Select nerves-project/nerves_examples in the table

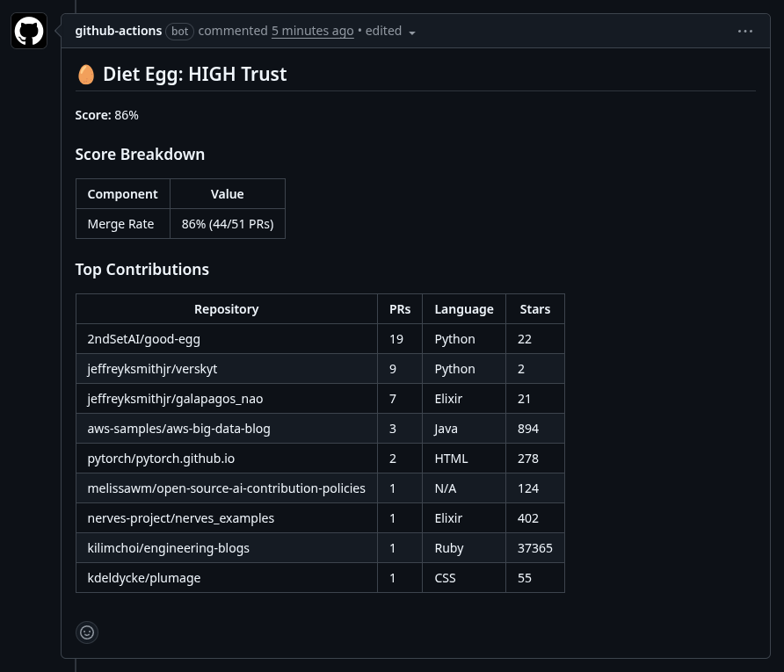click(x=180, y=518)
